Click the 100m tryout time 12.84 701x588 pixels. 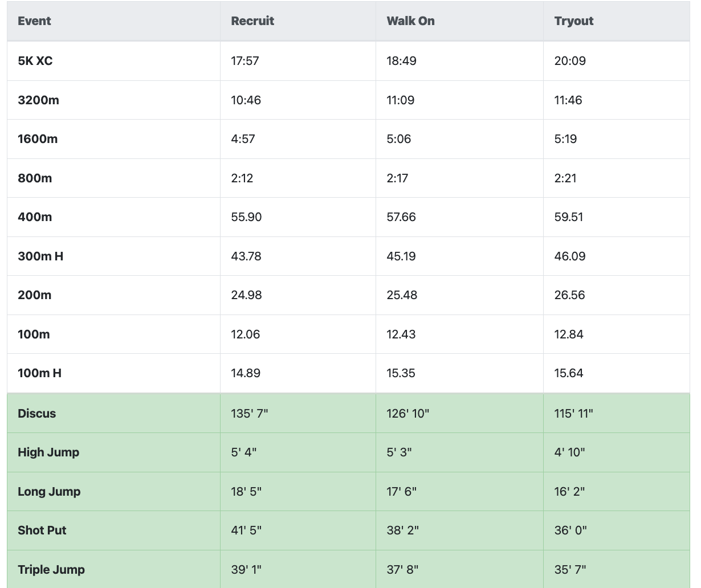[x=569, y=334]
